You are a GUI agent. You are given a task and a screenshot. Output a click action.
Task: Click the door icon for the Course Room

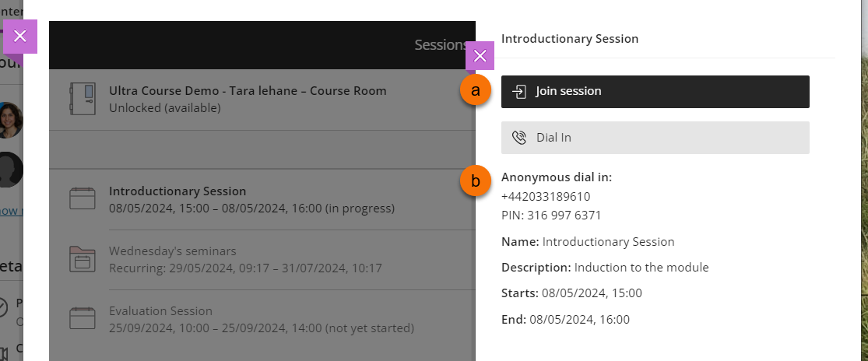pos(82,99)
